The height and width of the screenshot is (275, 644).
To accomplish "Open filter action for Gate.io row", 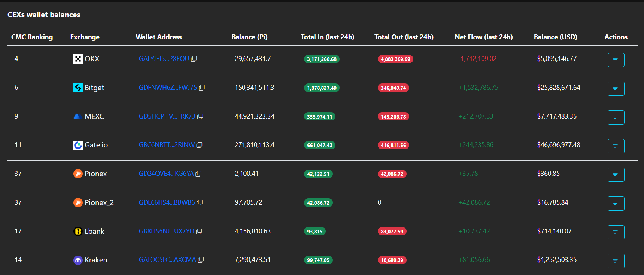I will click(616, 146).
